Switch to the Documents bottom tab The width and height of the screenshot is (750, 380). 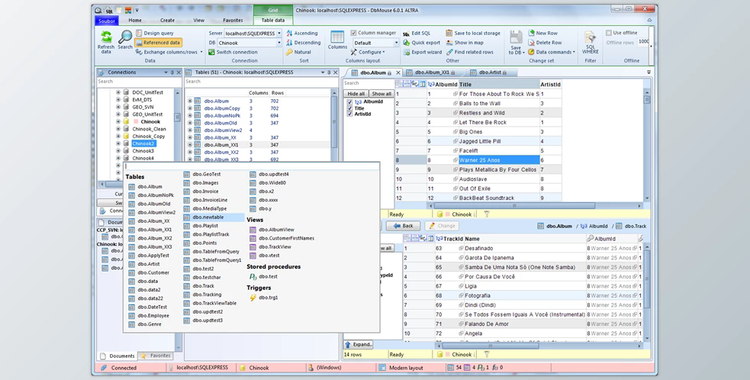117,356
